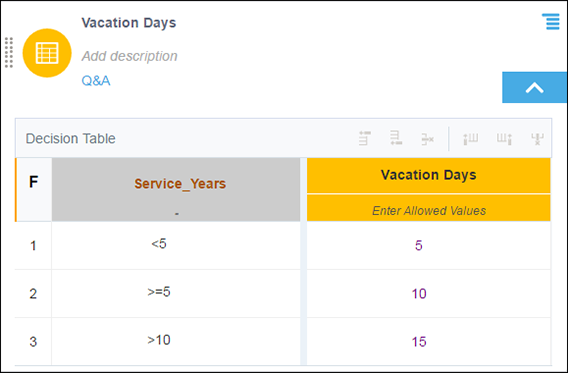This screenshot has width=568, height=373.
Task: Click the insert column right icon
Action: point(504,139)
